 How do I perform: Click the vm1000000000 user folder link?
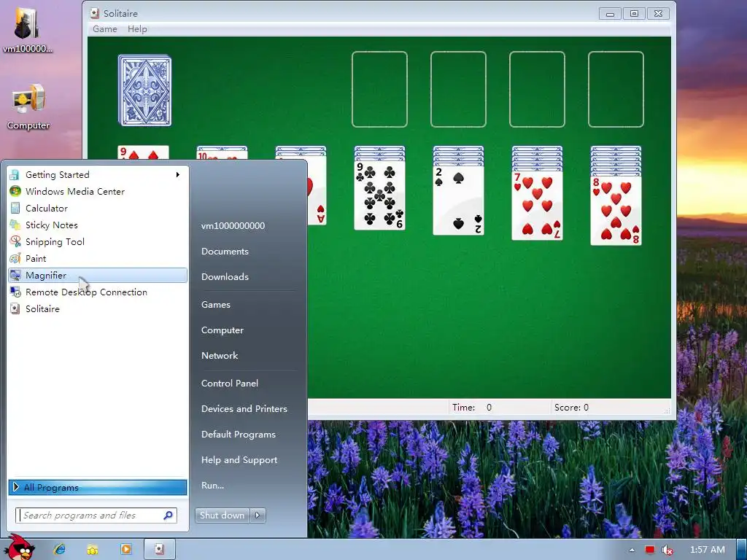[x=233, y=226]
